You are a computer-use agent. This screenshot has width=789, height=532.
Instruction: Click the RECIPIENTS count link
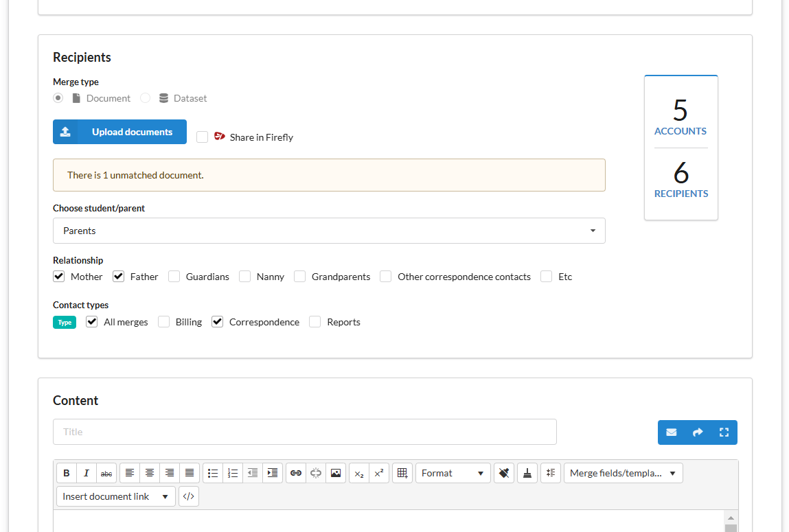pos(681,193)
